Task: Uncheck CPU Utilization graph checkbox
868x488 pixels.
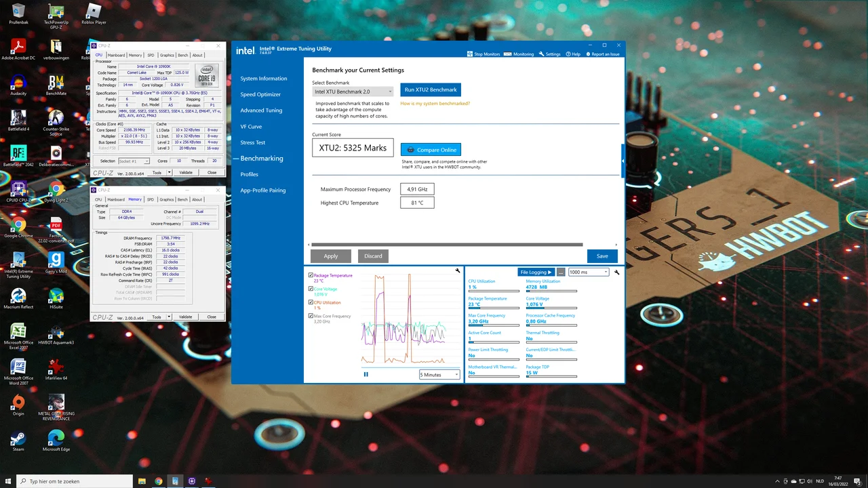Action: click(311, 303)
